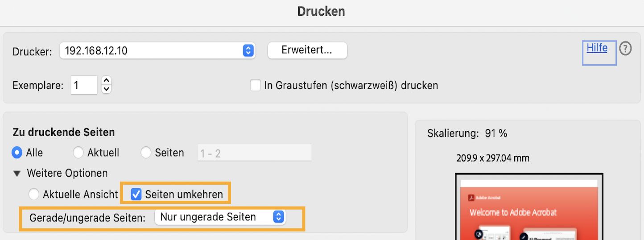
Task: Click the page range field showing 1 - 2
Action: click(254, 153)
